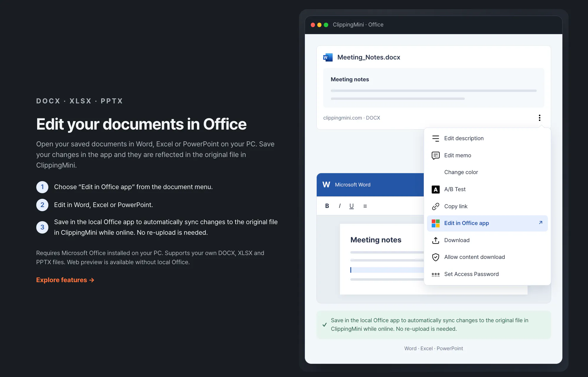Click the ClippingMini · Office window title

(358, 25)
